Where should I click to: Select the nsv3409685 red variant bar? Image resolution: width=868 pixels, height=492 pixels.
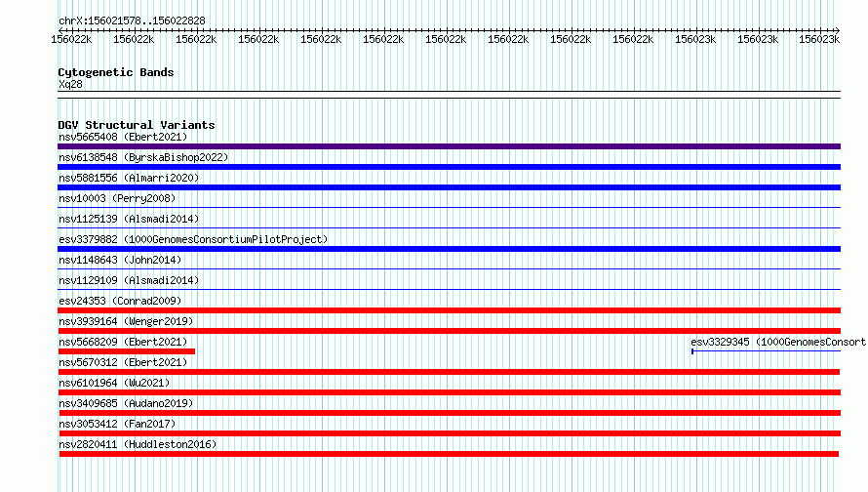coord(450,413)
